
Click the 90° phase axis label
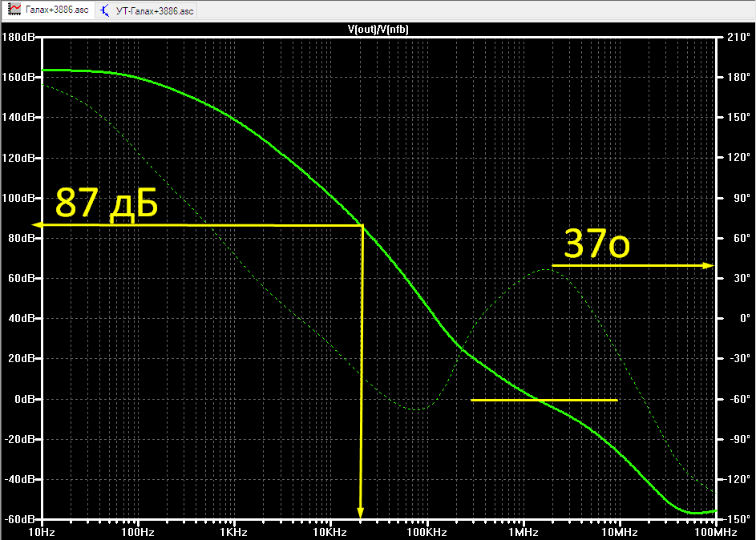click(741, 198)
